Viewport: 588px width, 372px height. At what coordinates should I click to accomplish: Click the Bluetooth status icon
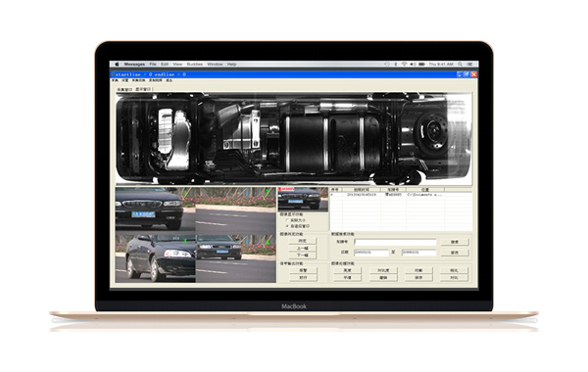396,65
